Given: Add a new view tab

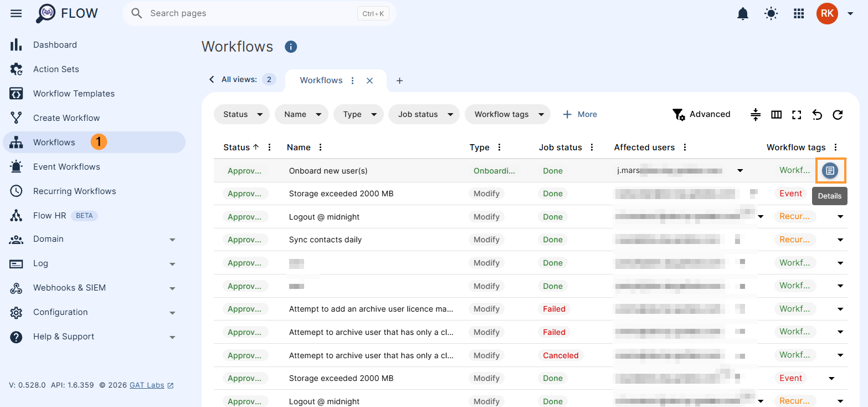Looking at the screenshot, I should coord(399,80).
